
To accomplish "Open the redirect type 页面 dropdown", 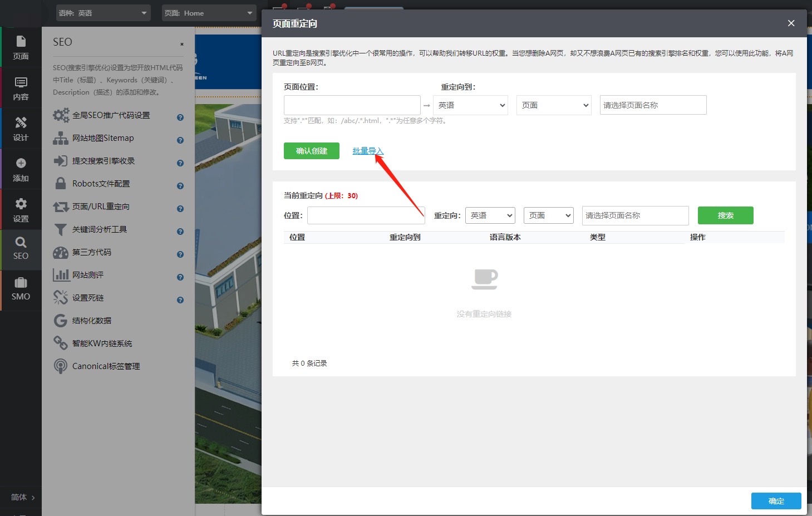I will 554,105.
